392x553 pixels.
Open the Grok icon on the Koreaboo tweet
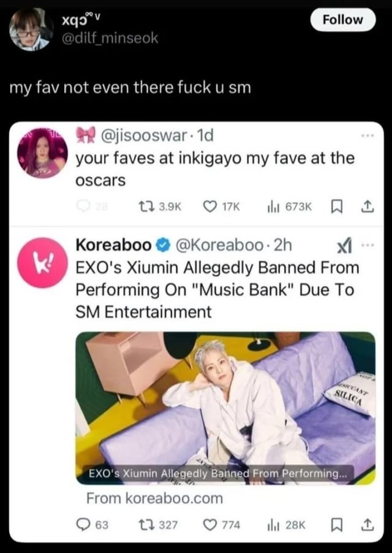coord(344,245)
